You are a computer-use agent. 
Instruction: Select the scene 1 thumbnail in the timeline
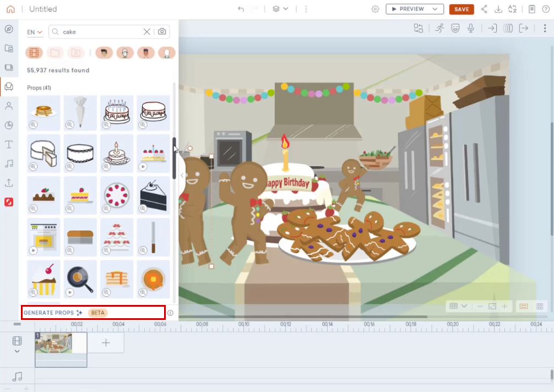tap(61, 349)
